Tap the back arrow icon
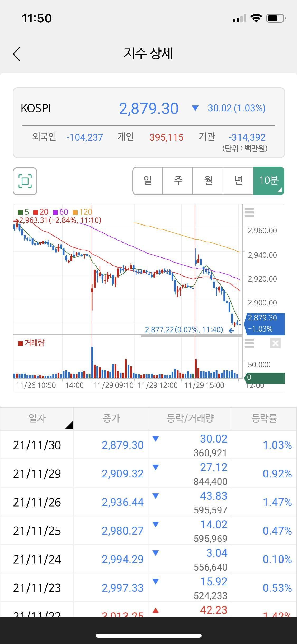The image size is (297, 644). point(17,54)
